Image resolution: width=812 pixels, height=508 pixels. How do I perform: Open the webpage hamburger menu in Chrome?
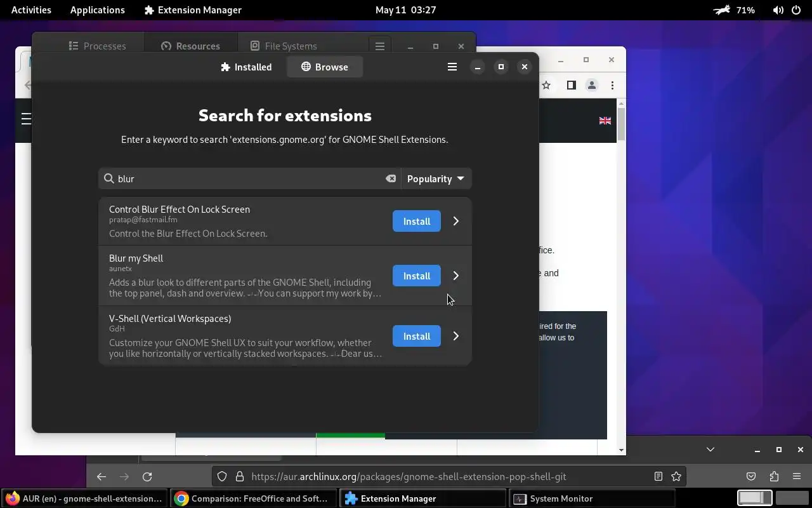(26, 119)
